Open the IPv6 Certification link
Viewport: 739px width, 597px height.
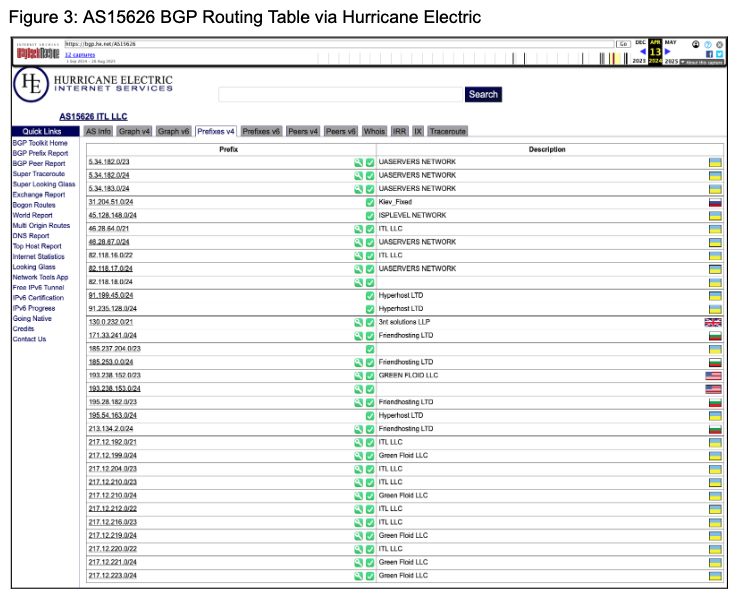tap(38, 298)
